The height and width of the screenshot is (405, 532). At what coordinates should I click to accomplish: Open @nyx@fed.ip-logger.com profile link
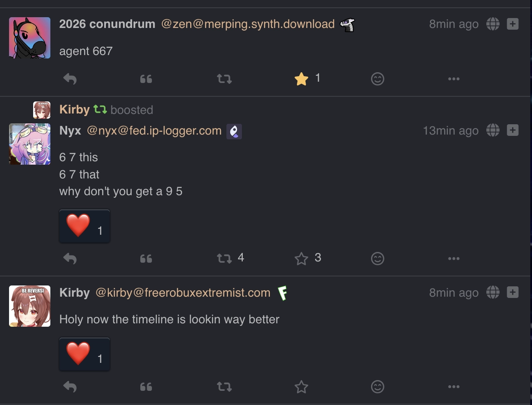(154, 131)
